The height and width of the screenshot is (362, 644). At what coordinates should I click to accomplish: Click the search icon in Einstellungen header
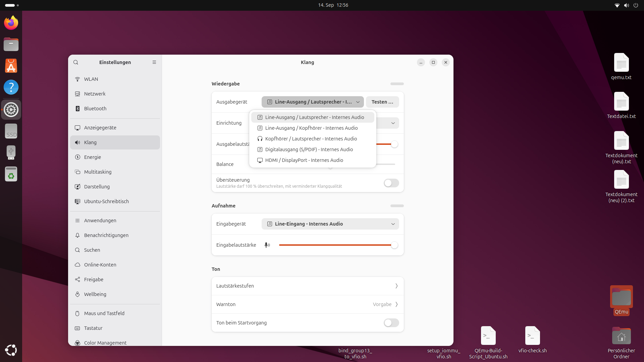(x=76, y=62)
